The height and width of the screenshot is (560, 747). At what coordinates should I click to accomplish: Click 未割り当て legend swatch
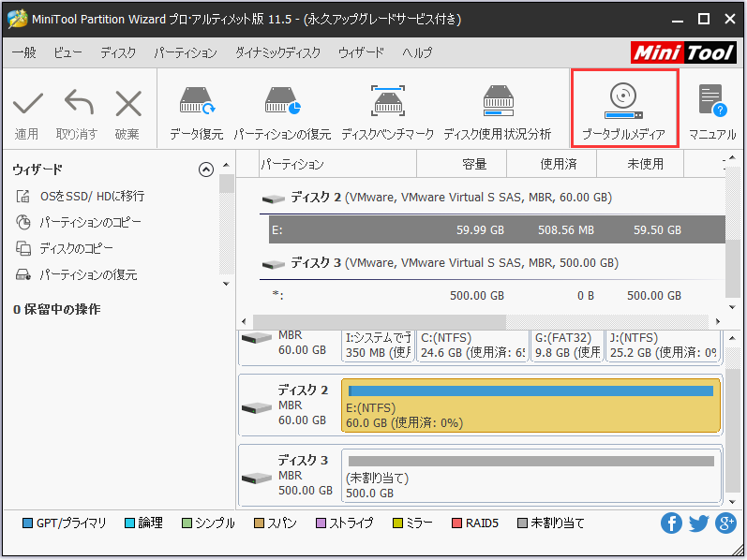coord(522,523)
